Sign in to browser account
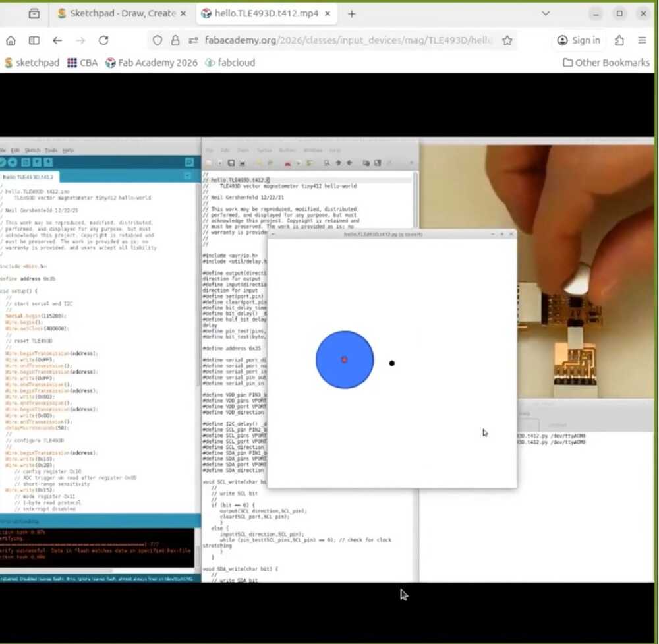Screen dimensions: 659x644 click(x=579, y=40)
